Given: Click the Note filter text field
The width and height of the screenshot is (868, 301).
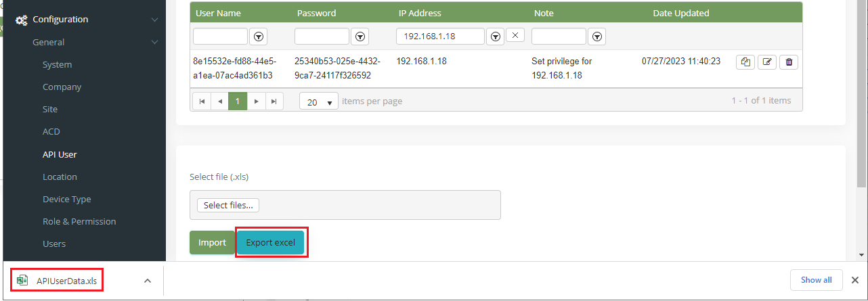Looking at the screenshot, I should (559, 37).
